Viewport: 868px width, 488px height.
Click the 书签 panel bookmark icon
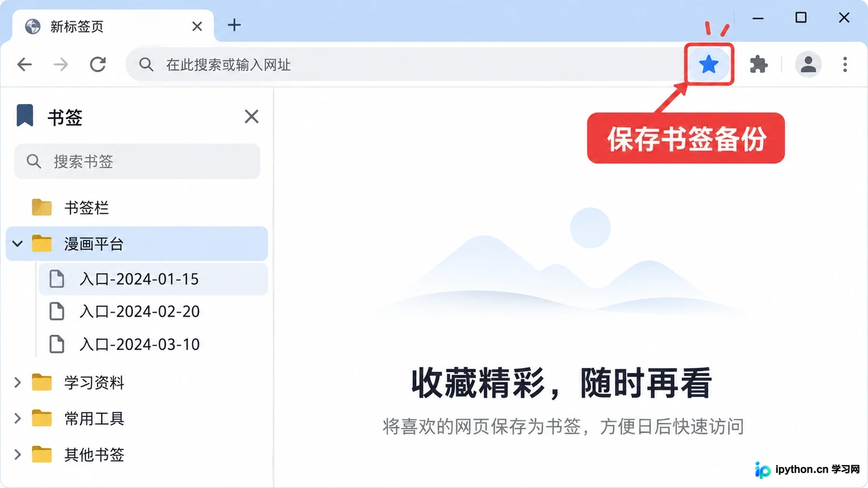pyautogui.click(x=25, y=116)
